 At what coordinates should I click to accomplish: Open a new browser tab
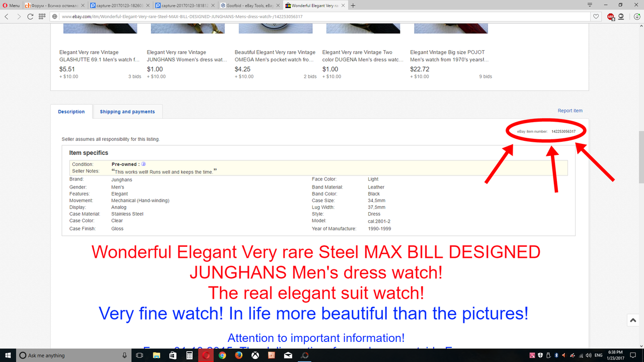coord(353,6)
